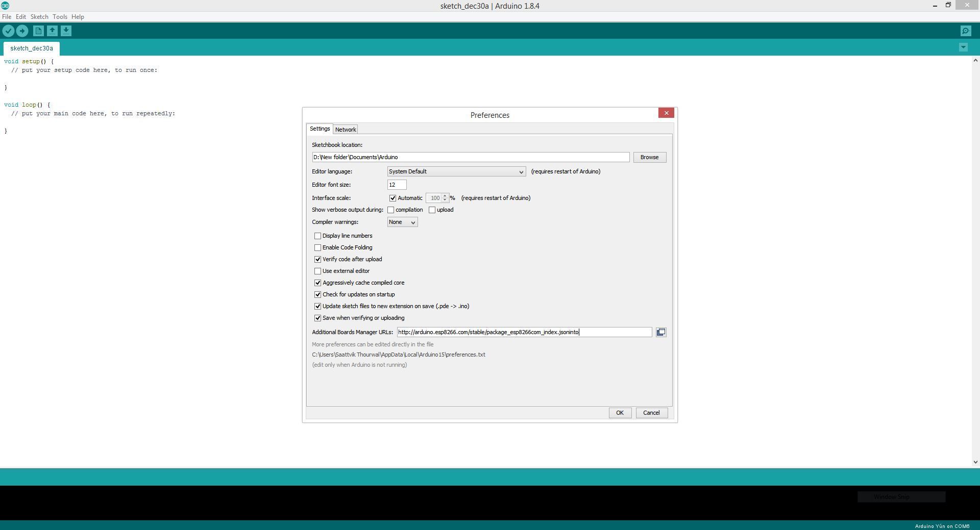Open the Serial Monitor icon
Image resolution: width=980 pixels, height=530 pixels.
pyautogui.click(x=966, y=31)
